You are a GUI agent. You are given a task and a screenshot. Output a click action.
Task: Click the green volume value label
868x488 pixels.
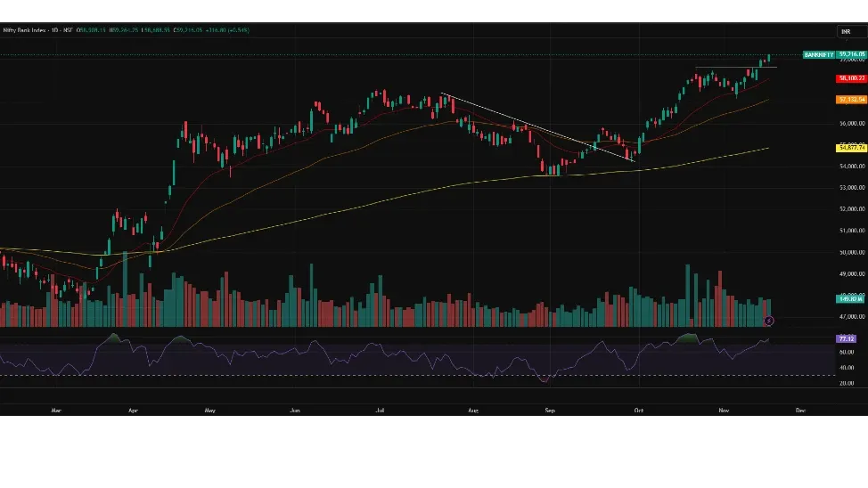pyautogui.click(x=849, y=299)
